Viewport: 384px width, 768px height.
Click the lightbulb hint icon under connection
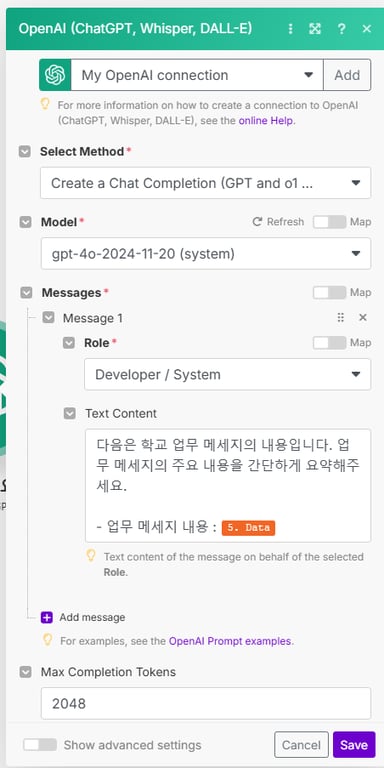45,104
